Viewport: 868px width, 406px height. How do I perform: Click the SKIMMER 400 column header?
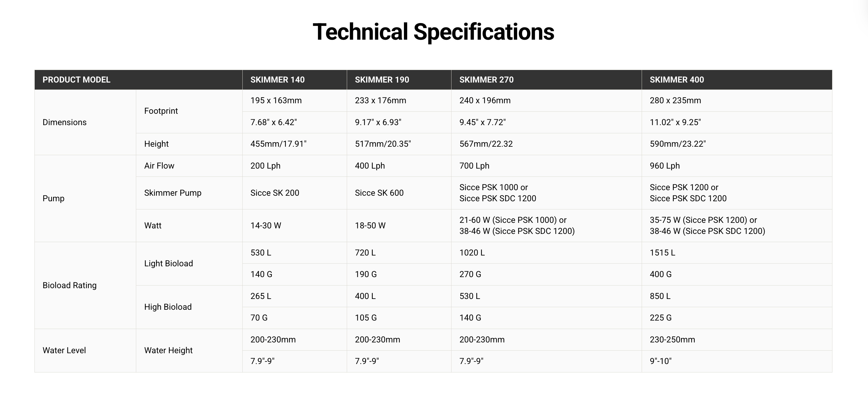point(737,80)
